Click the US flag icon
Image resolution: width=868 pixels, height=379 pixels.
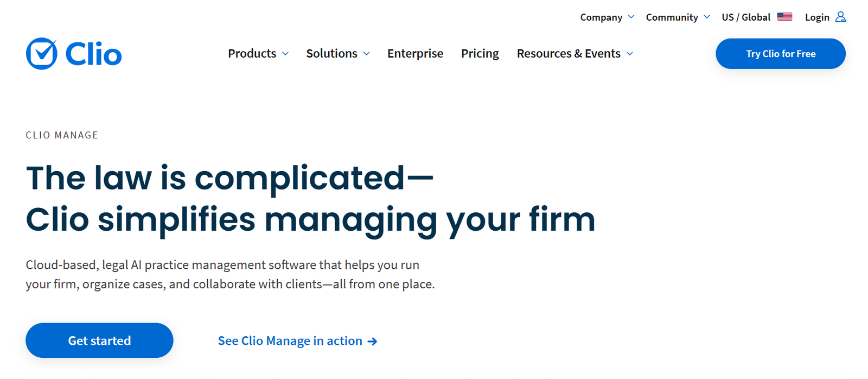[x=784, y=17]
